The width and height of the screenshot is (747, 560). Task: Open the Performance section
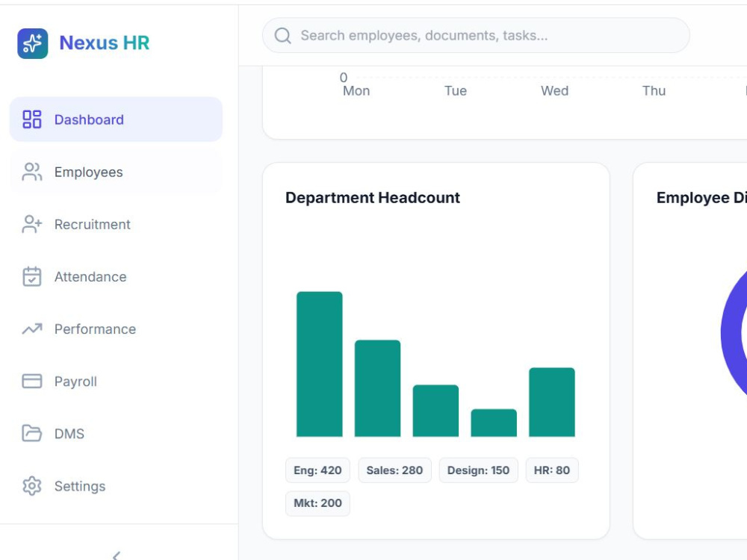click(x=116, y=329)
